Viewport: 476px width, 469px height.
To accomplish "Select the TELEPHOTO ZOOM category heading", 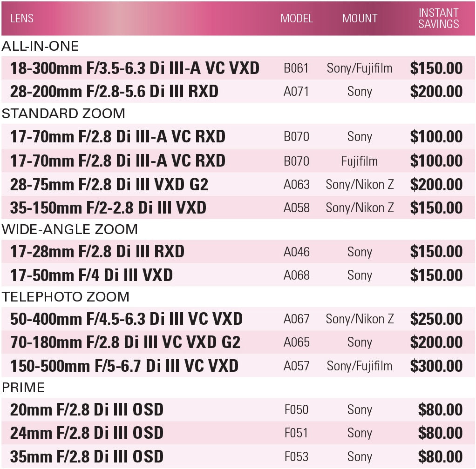I will [x=66, y=297].
